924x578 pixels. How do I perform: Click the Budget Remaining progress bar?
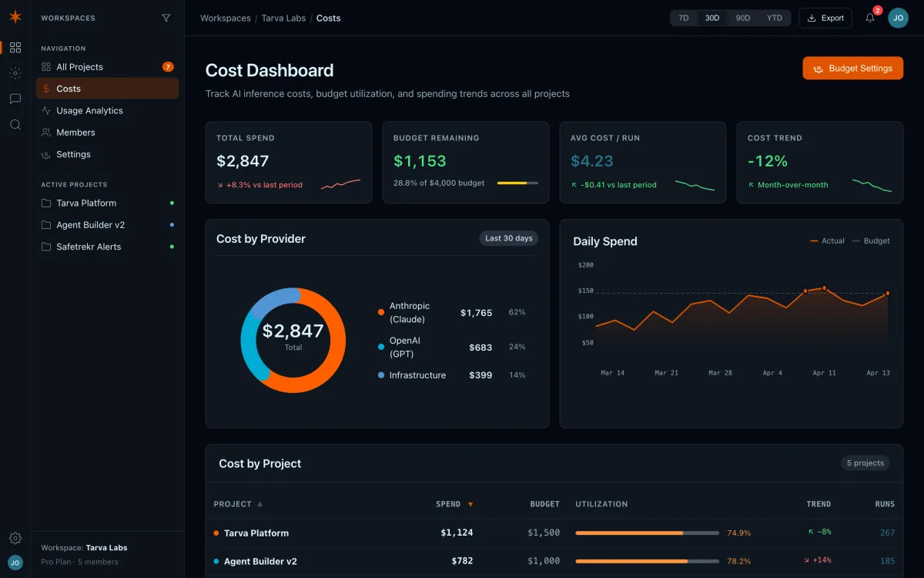(517, 183)
